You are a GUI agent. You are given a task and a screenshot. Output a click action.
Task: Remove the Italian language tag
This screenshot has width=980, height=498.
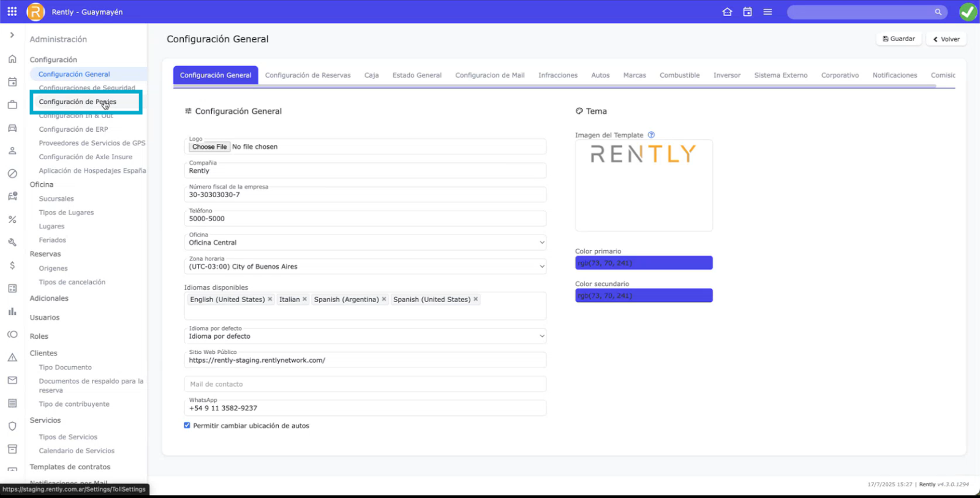point(304,300)
